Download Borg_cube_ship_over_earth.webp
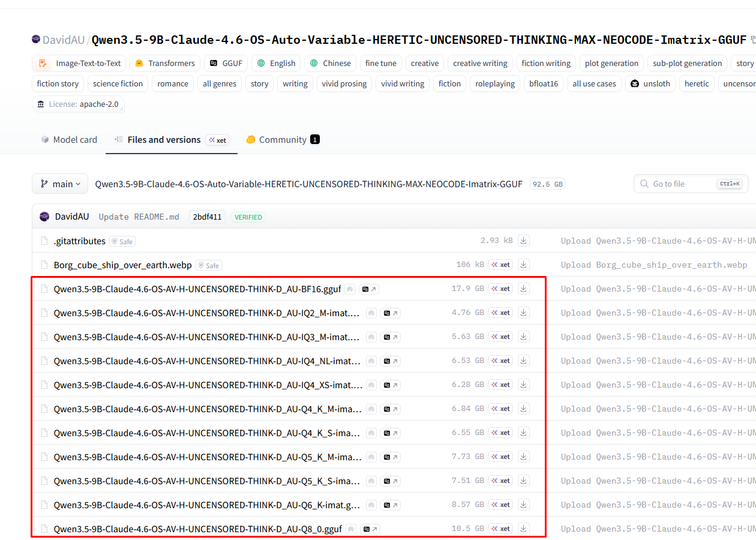The height and width of the screenshot is (540, 756). [524, 265]
